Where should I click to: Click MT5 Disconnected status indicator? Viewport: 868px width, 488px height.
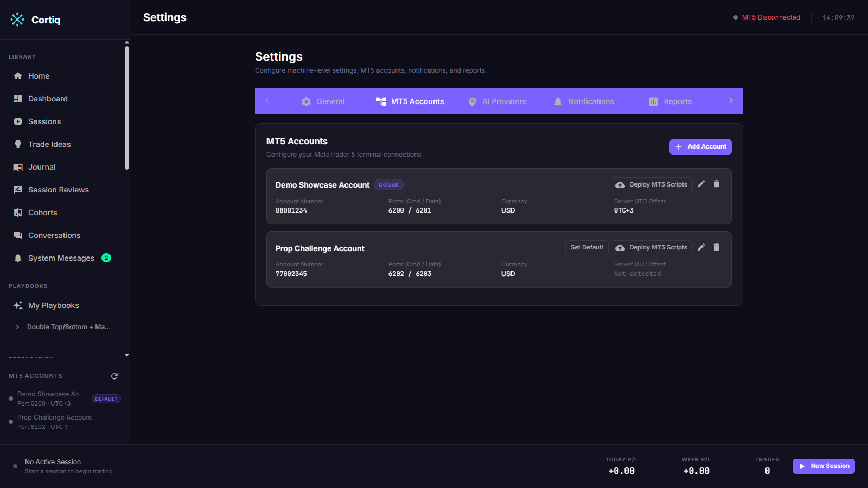coord(767,17)
